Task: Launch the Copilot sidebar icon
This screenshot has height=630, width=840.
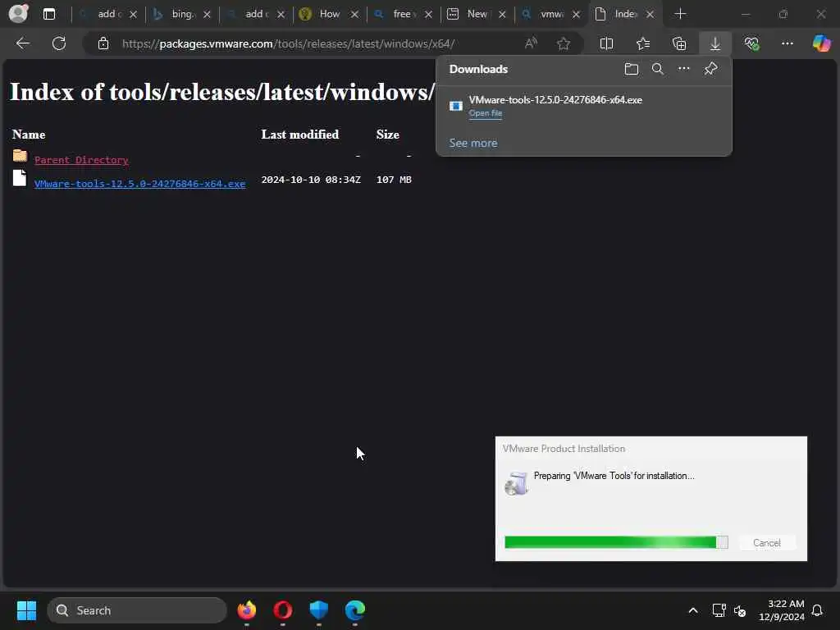Action: coord(821,43)
